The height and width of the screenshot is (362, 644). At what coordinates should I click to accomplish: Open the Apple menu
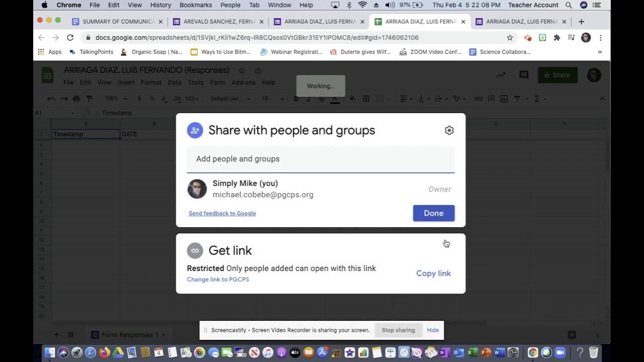click(x=44, y=5)
